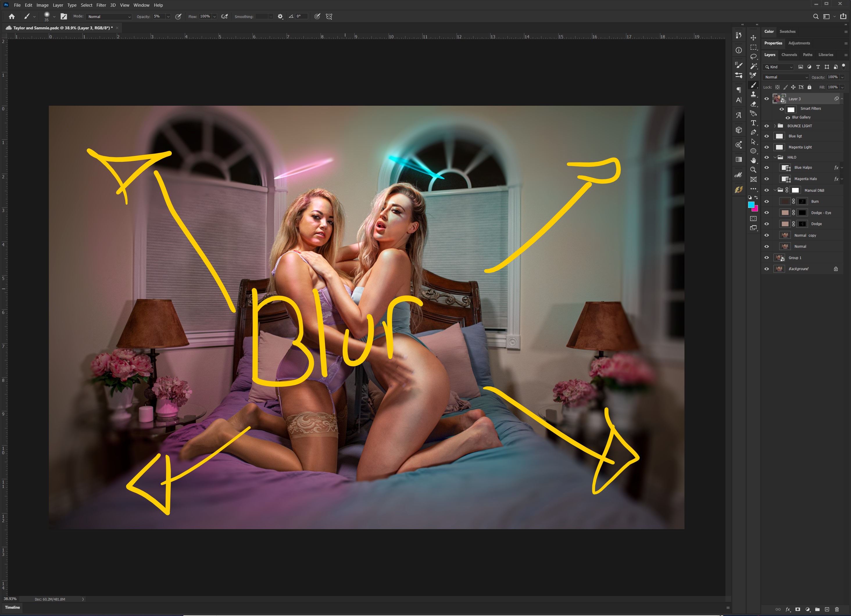851x616 pixels.
Task: Select the Horizontal Type tool
Action: pos(753,123)
